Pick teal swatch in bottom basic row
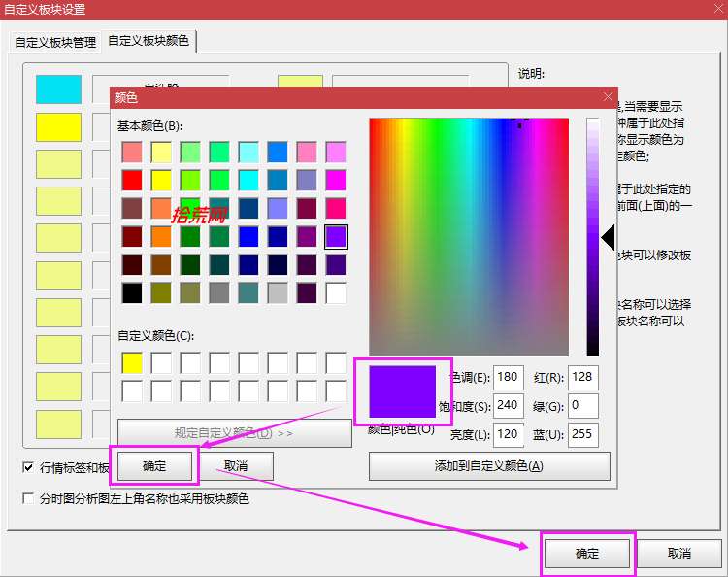 248,293
